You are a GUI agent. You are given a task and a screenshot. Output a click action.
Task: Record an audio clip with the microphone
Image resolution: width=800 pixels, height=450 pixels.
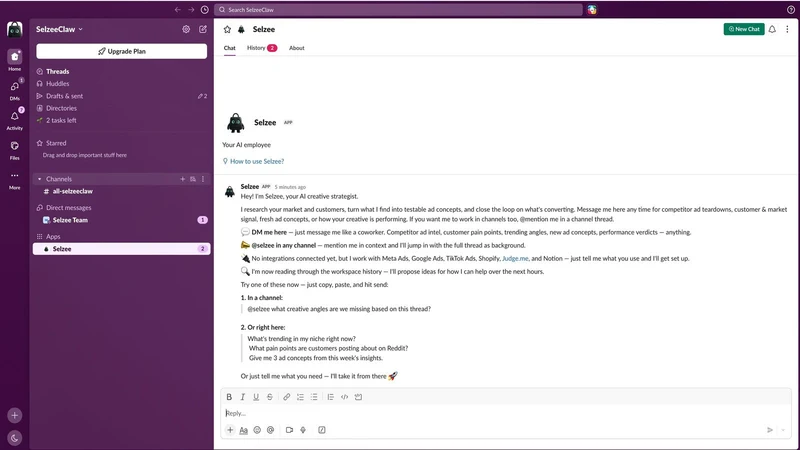(x=303, y=430)
